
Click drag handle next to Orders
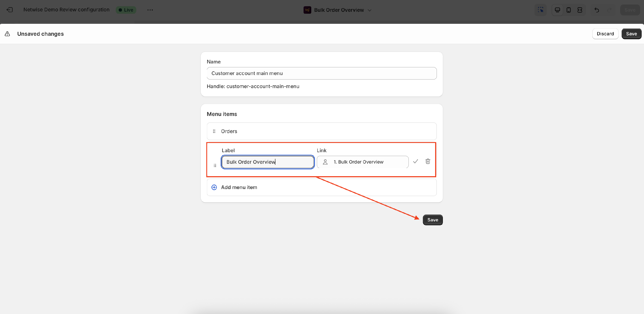point(214,131)
